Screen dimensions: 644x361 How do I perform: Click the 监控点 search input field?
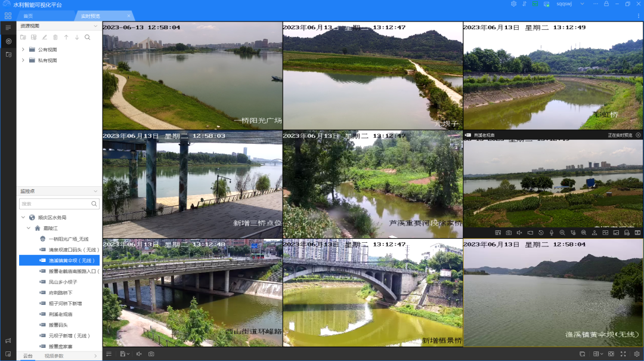point(55,204)
